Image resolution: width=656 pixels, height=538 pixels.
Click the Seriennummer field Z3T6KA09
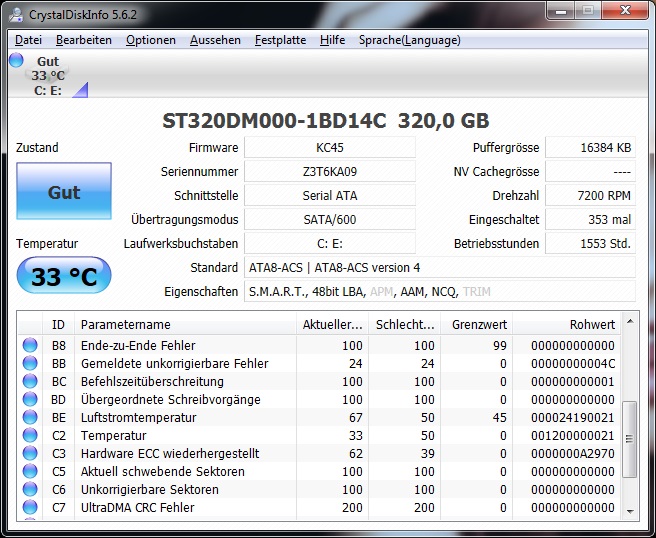pyautogui.click(x=330, y=172)
